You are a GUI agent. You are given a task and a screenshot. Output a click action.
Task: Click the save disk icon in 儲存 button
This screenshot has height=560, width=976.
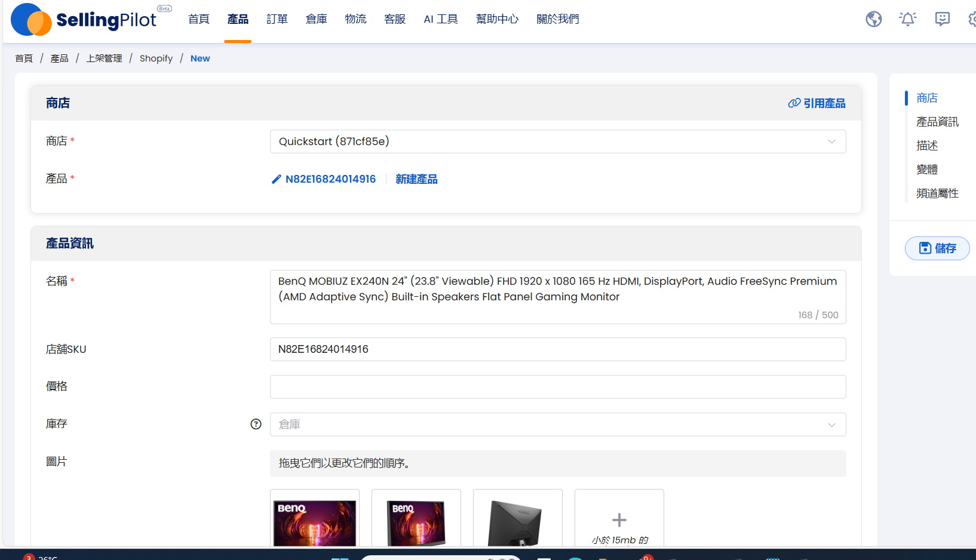[x=925, y=248]
